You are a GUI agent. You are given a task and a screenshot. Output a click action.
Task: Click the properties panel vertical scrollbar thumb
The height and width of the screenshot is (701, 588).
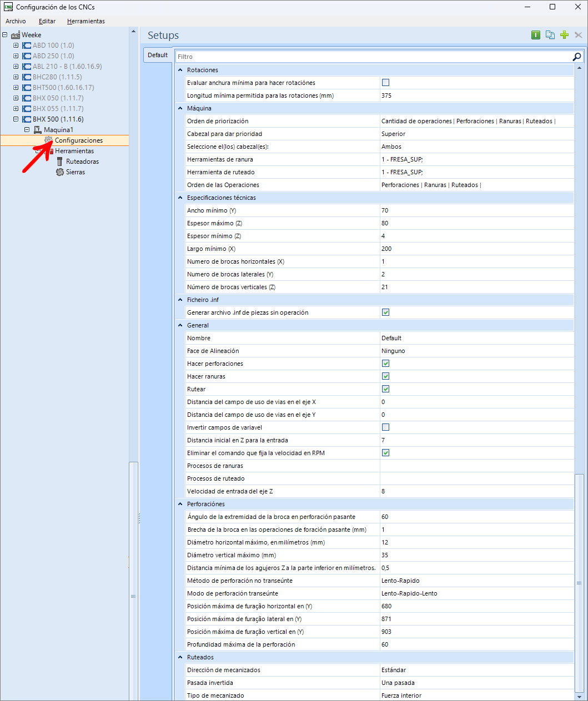pyautogui.click(x=579, y=582)
